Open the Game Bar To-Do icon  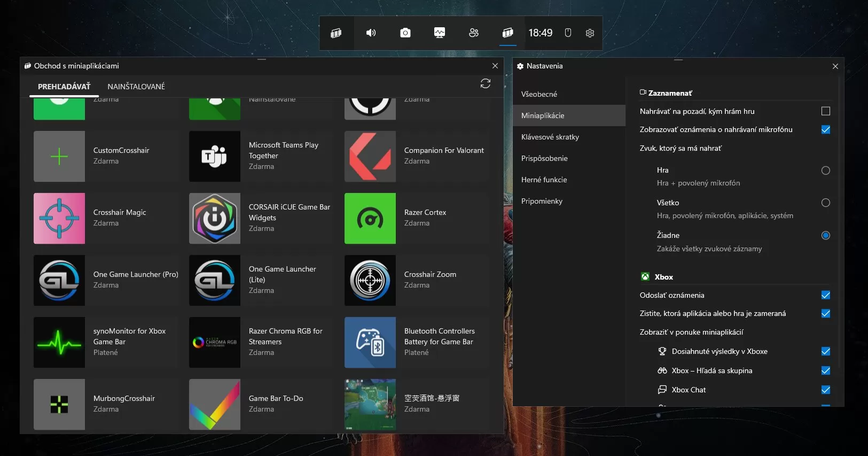(x=215, y=405)
